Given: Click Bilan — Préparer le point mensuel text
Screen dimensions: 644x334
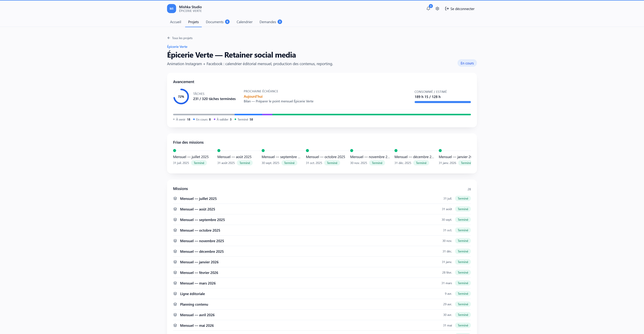Looking at the screenshot, I should (x=279, y=101).
